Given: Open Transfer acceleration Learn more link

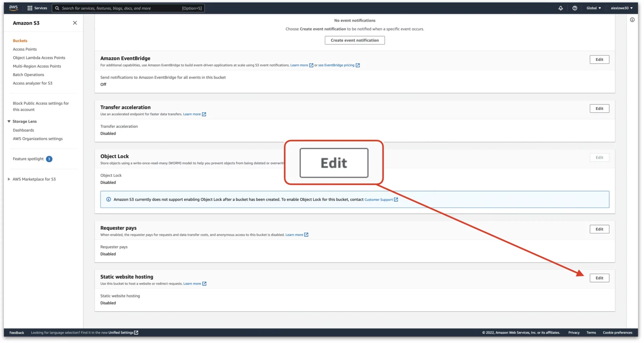Looking at the screenshot, I should 192,114.
